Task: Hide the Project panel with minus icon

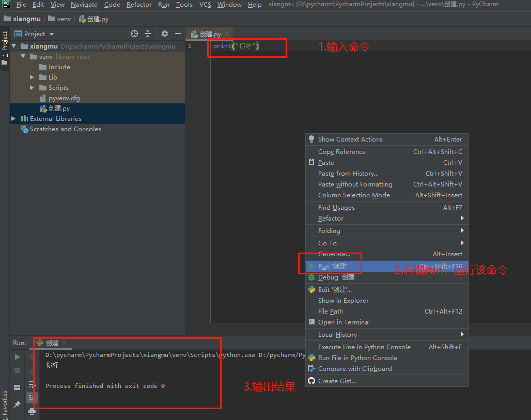Action: pos(178,34)
